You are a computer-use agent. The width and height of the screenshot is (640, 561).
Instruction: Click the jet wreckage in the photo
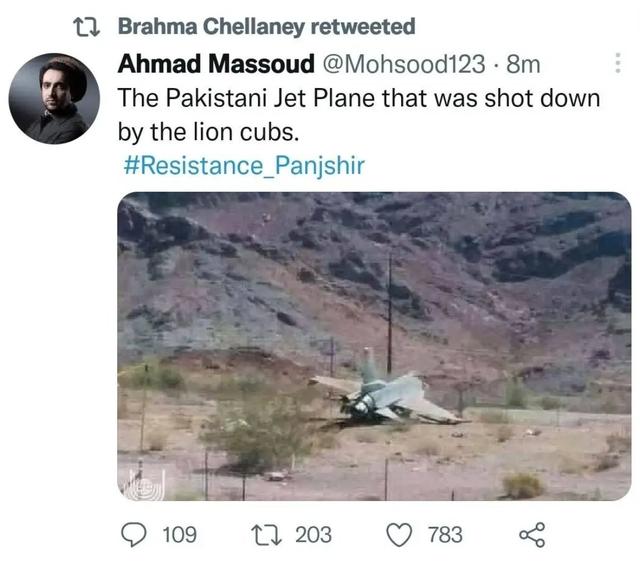coord(388,392)
